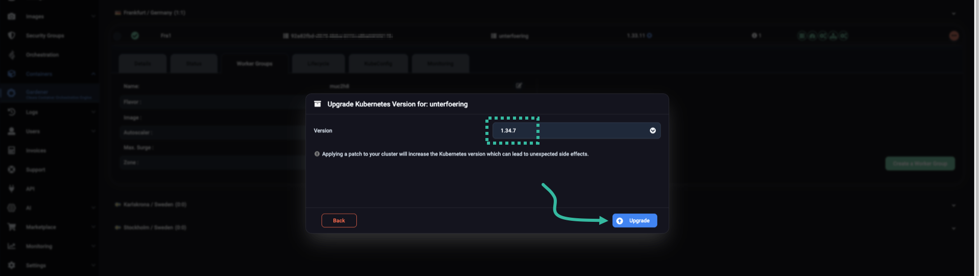Collapse the Containers sidebar chevron
Screen dimensions: 980x276
tap(93, 74)
